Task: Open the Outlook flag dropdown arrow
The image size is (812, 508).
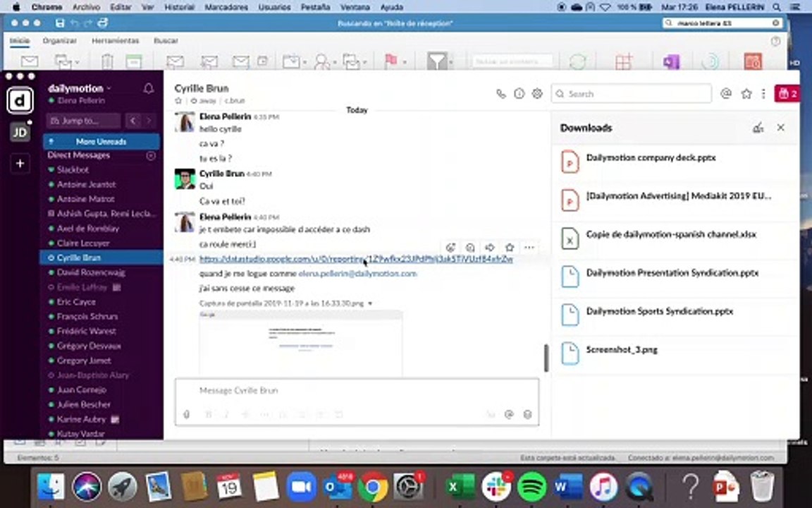Action: [x=405, y=62]
